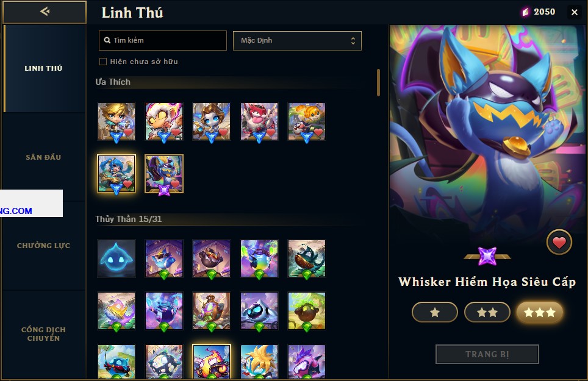Select the blue River Sprite Little Legend
This screenshot has width=588, height=381.
point(117,258)
